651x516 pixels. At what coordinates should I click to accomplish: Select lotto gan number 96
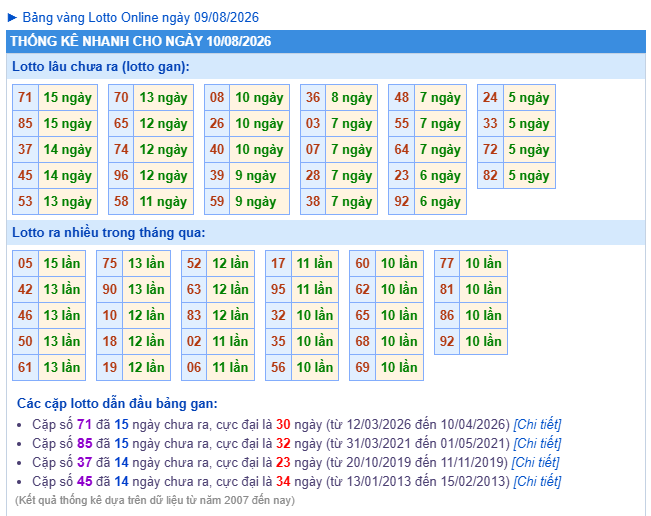tap(121, 175)
